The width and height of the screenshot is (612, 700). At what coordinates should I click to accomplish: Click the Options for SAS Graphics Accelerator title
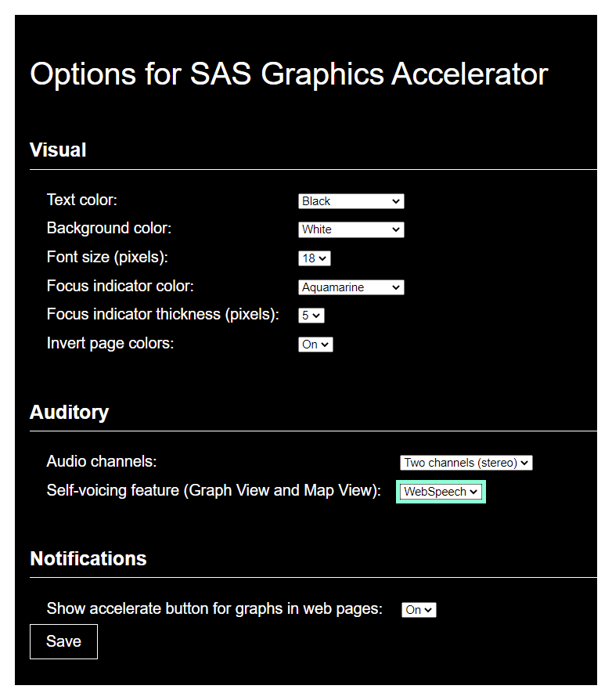pos(289,74)
